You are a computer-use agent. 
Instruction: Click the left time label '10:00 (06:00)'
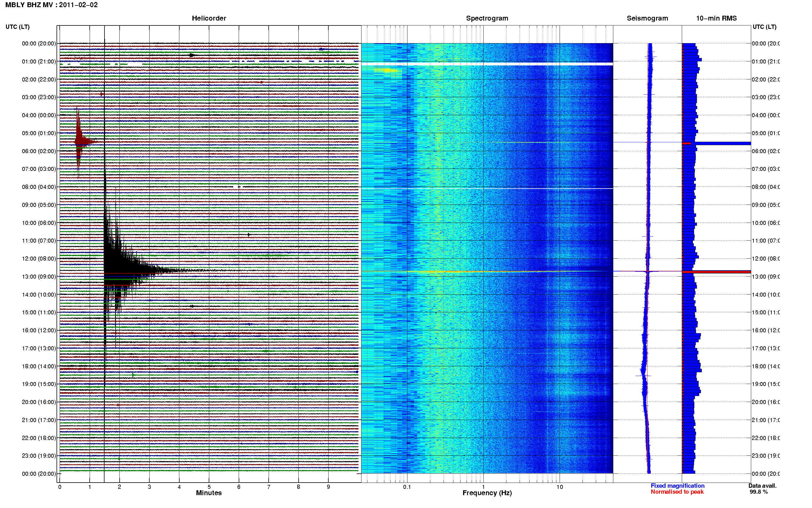point(39,223)
